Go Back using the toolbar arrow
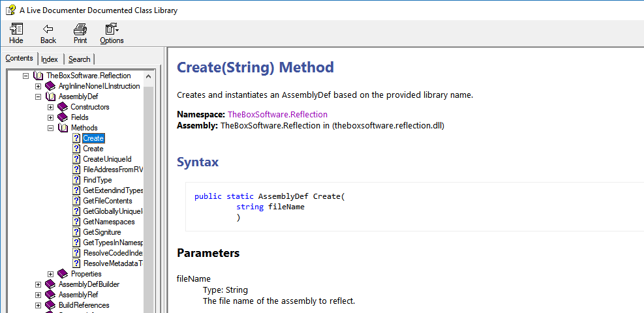Screen dimensions: 644x313 (x=48, y=34)
